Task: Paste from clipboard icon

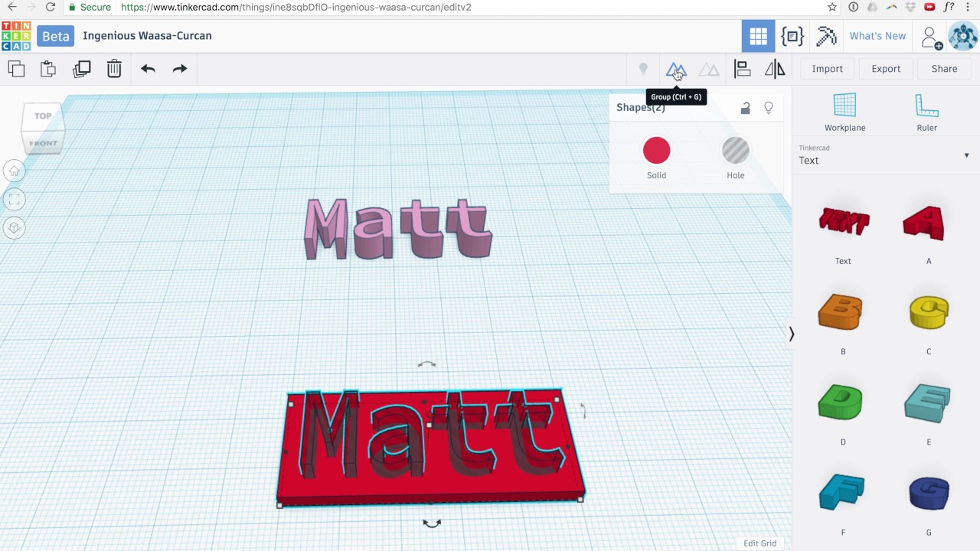Action: (x=48, y=69)
